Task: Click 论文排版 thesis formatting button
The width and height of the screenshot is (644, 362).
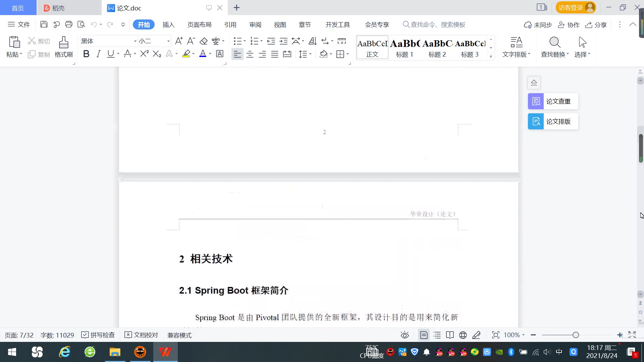Action: (553, 121)
